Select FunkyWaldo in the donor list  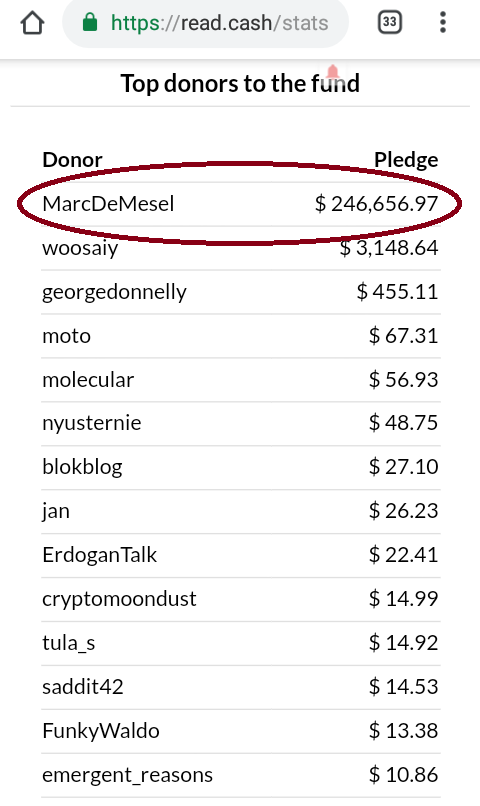(x=101, y=731)
